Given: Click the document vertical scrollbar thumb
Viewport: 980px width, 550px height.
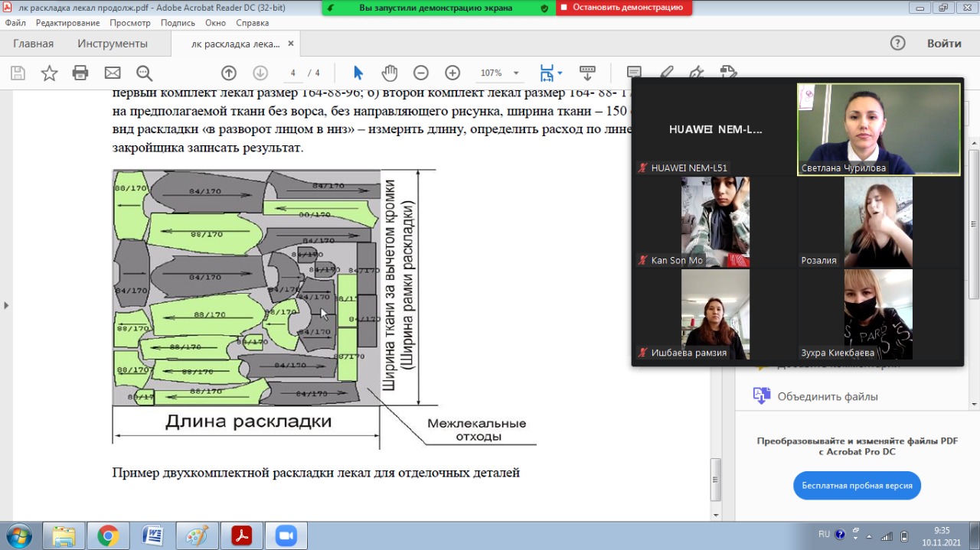Looking at the screenshot, I should coord(716,479).
